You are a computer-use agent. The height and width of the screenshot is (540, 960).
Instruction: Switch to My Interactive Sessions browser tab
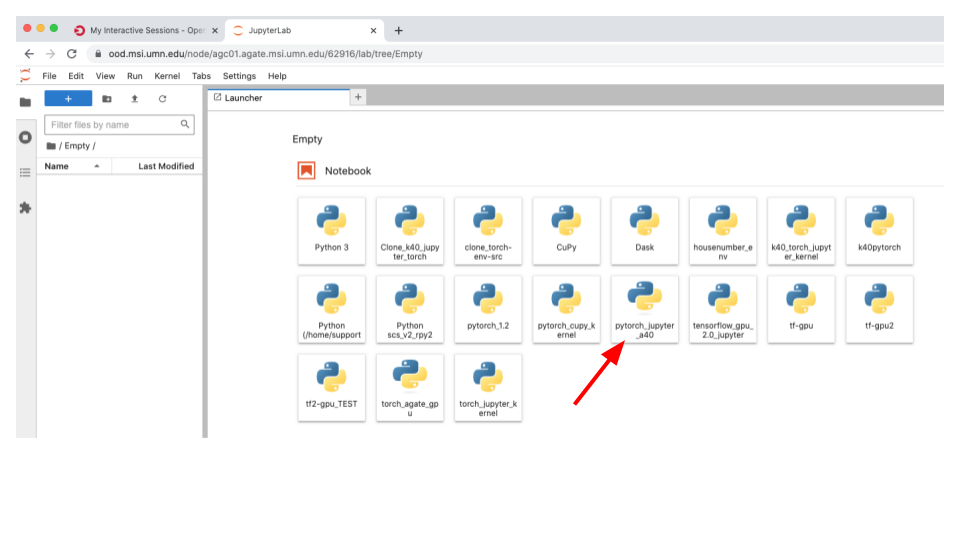tap(146, 30)
